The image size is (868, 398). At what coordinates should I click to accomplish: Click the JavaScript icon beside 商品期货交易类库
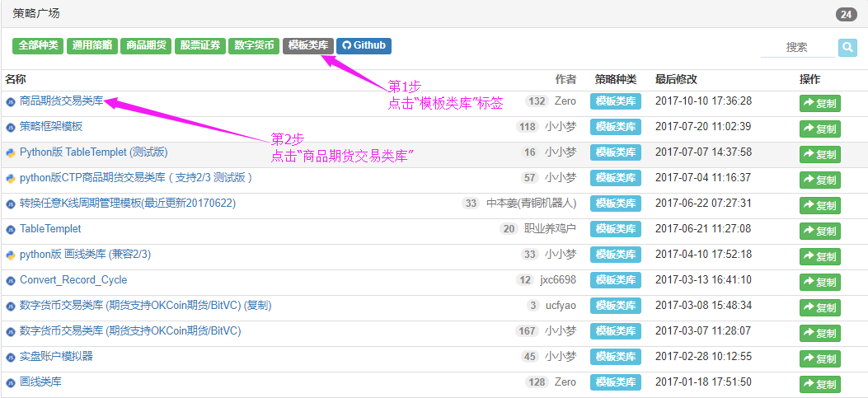[11, 101]
